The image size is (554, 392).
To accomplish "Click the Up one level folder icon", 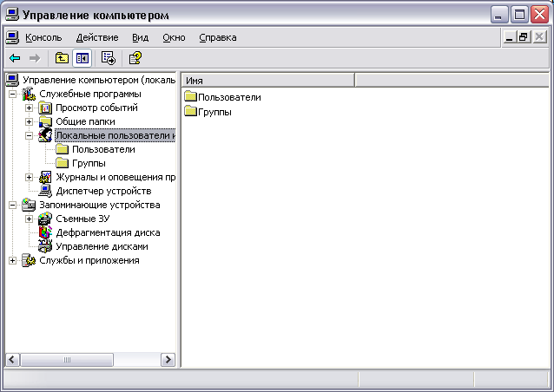I will point(62,58).
